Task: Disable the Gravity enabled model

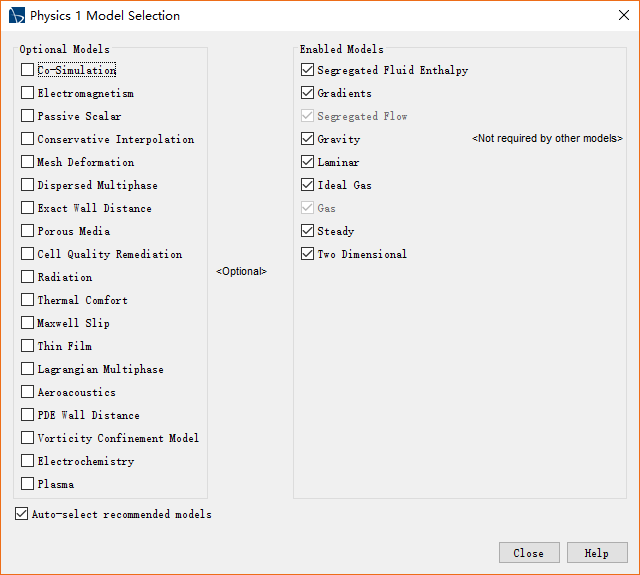Action: tap(307, 139)
